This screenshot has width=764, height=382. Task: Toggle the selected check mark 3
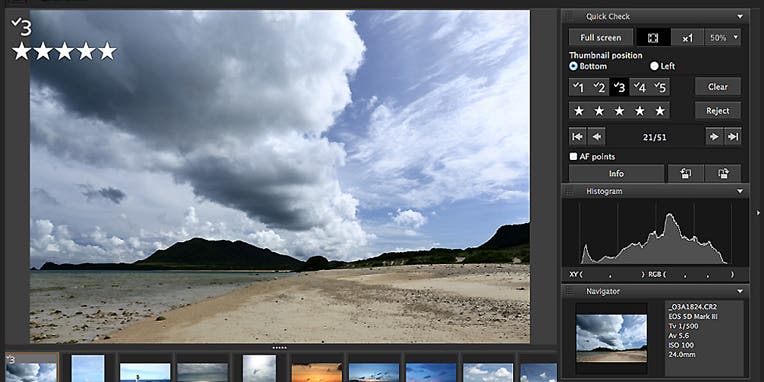(x=619, y=87)
